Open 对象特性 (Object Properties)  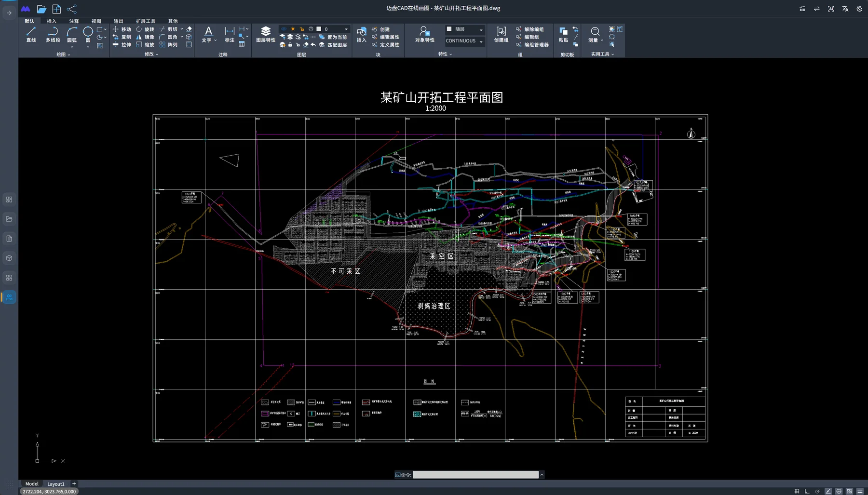tap(425, 35)
